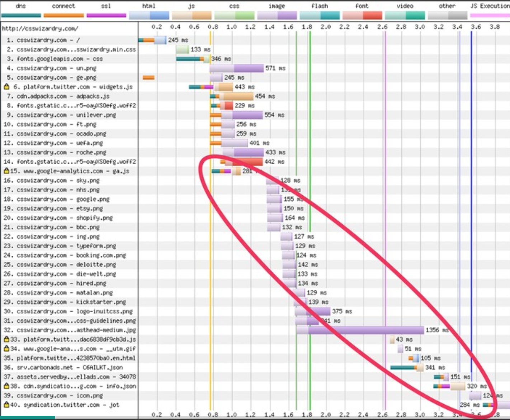Select request 26 die-welt.png
This screenshot has width=510, height=420.
[60, 273]
